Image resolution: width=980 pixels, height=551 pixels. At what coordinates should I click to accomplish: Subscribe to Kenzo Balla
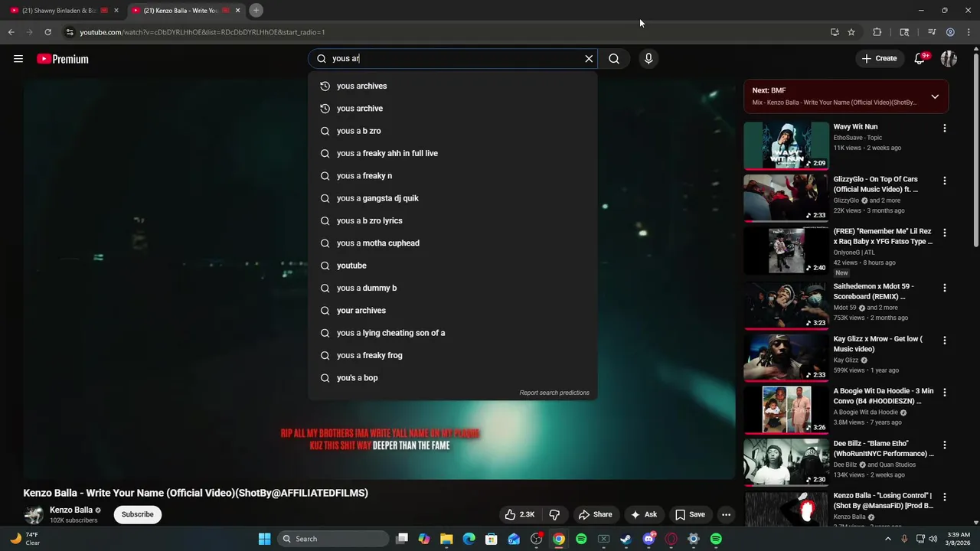138,514
